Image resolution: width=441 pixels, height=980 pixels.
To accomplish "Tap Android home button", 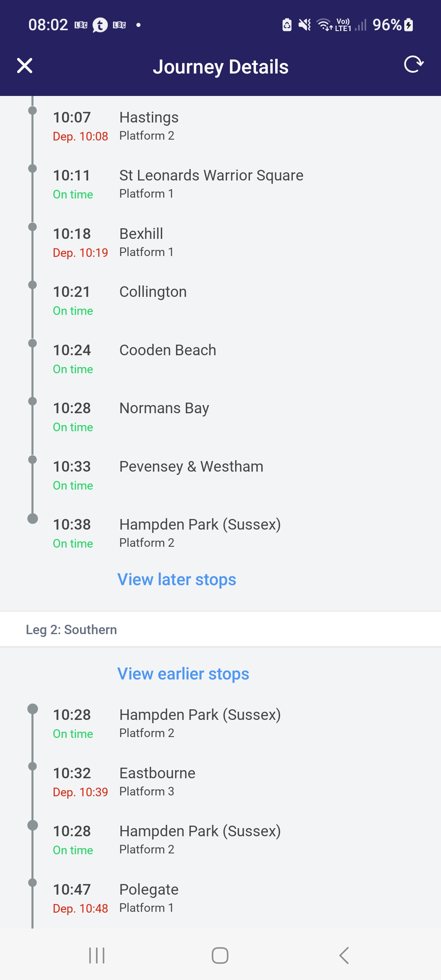I will 220,955.
